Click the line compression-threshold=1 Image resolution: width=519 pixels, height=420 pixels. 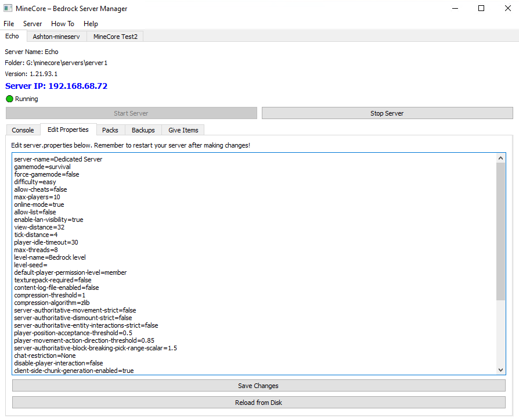pos(50,295)
